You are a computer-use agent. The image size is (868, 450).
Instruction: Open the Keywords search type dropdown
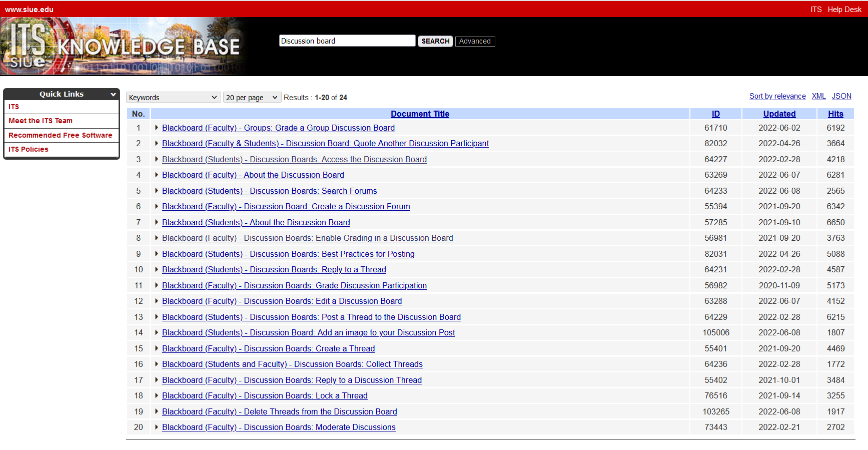(173, 98)
